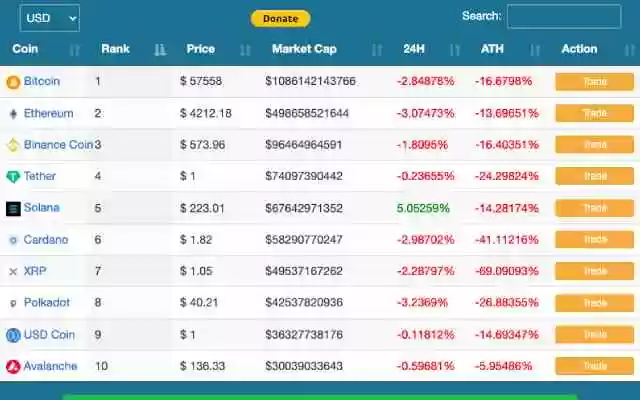Open the Avalanche coin link
The width and height of the screenshot is (640, 400).
(x=50, y=366)
